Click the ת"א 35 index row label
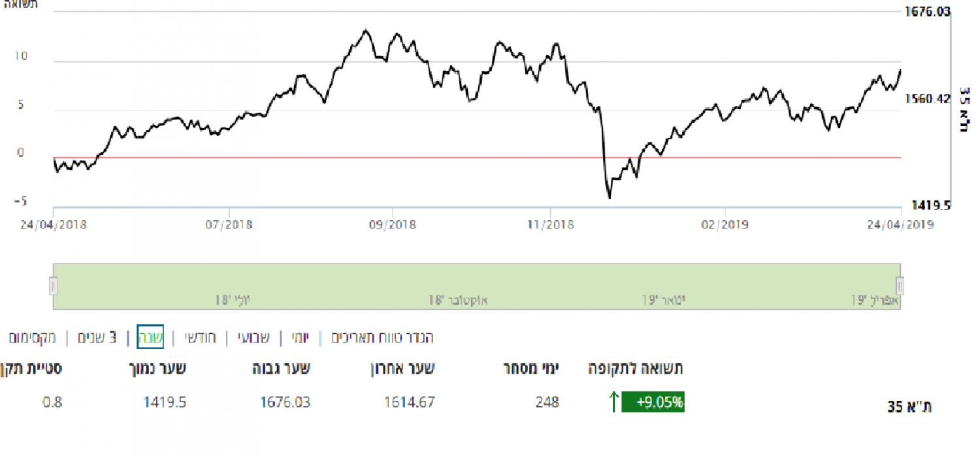980x458 pixels. [x=909, y=406]
